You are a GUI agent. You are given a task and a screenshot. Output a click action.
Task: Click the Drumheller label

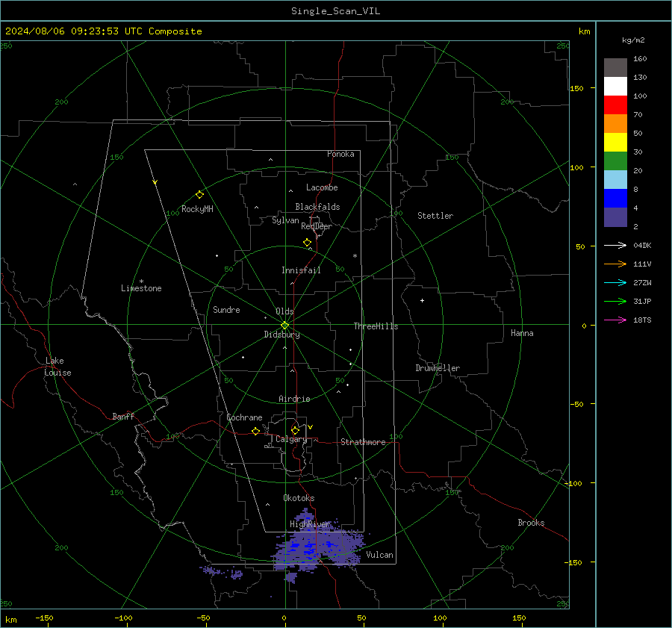(438, 368)
